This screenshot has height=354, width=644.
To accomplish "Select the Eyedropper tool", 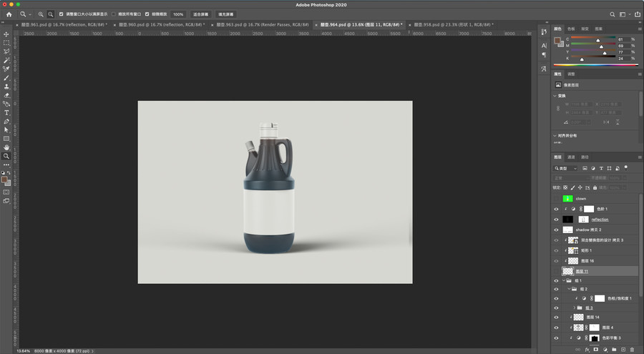I will pos(6,69).
